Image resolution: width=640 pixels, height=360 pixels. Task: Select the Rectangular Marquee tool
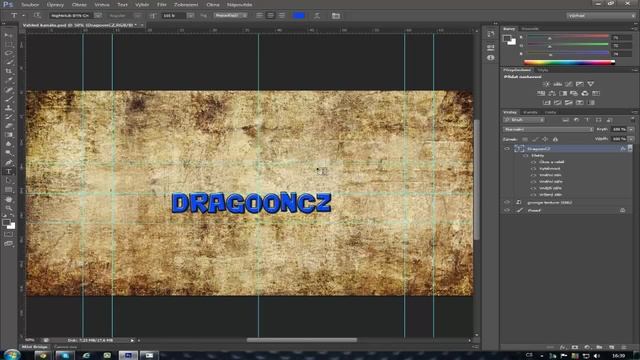point(8,44)
